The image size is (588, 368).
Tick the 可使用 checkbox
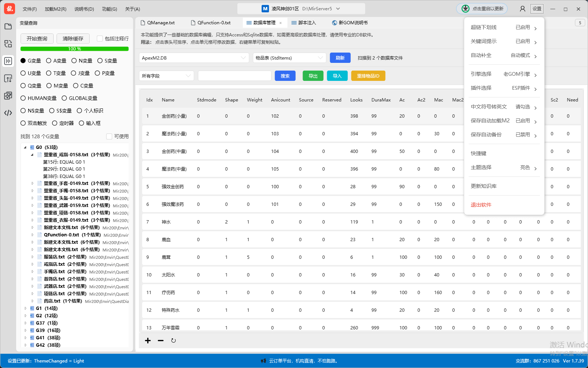[x=109, y=136]
